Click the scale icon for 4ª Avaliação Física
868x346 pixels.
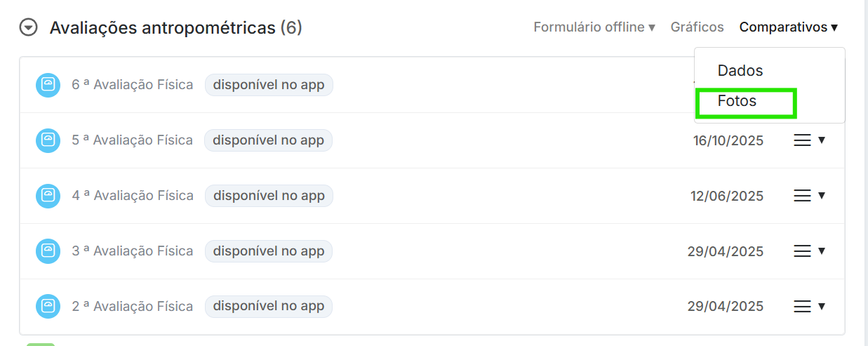(48, 196)
